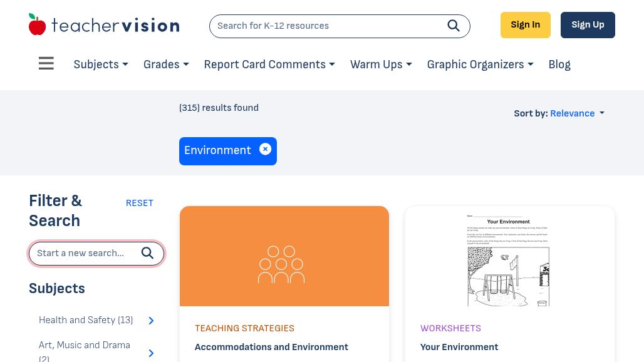The height and width of the screenshot is (362, 644).
Task: Open the Your Environment worksheet link
Action: click(459, 347)
